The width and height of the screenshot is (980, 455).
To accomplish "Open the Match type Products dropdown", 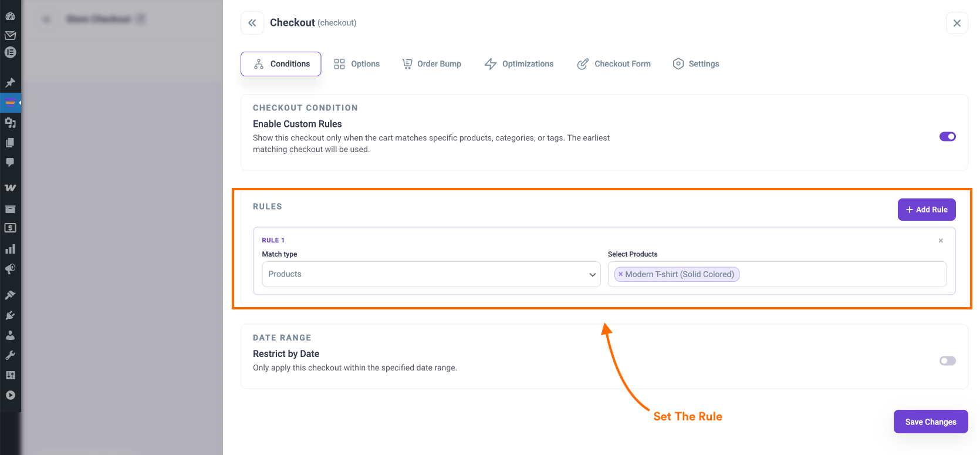I will [x=431, y=274].
